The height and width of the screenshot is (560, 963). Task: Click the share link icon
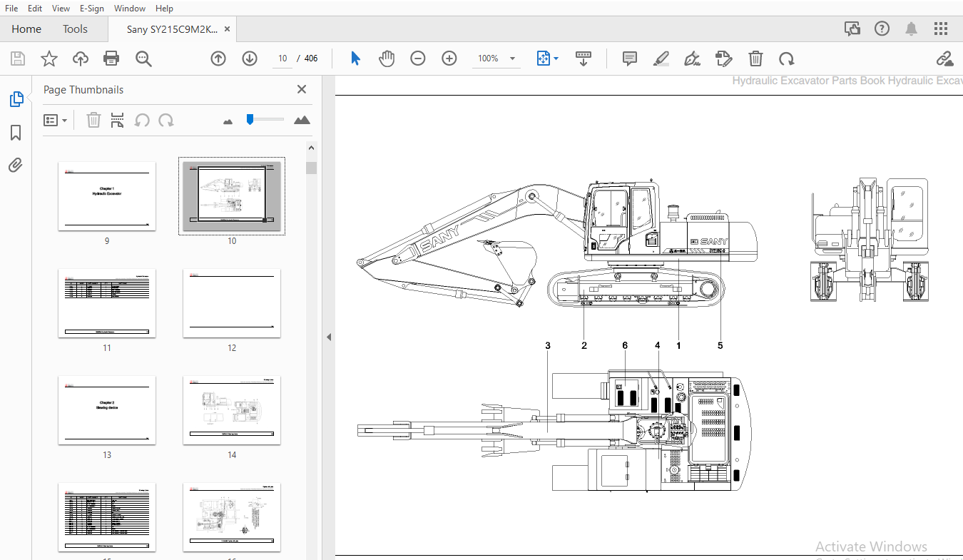point(945,58)
